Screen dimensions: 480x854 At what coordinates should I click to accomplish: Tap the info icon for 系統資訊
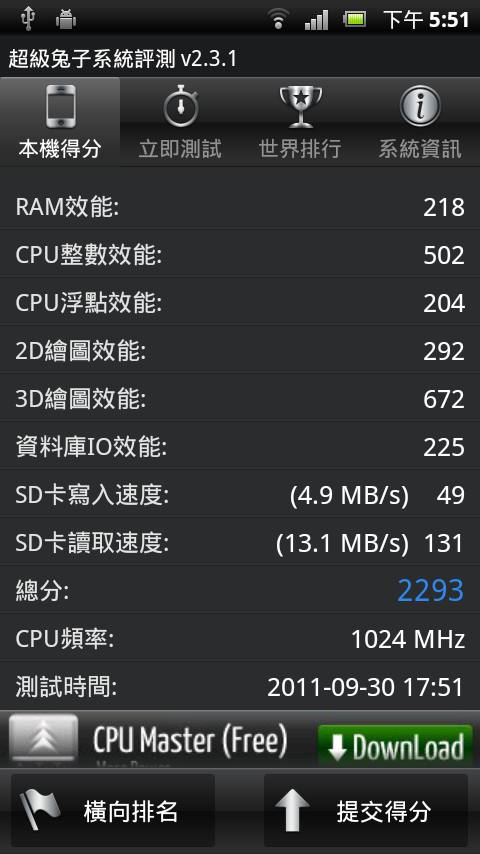pos(420,106)
